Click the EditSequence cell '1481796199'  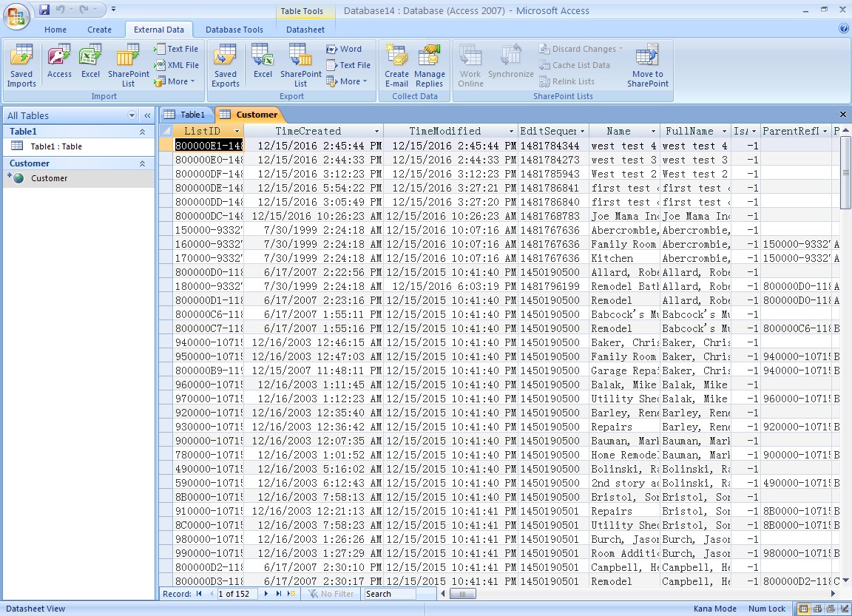pyautogui.click(x=553, y=286)
